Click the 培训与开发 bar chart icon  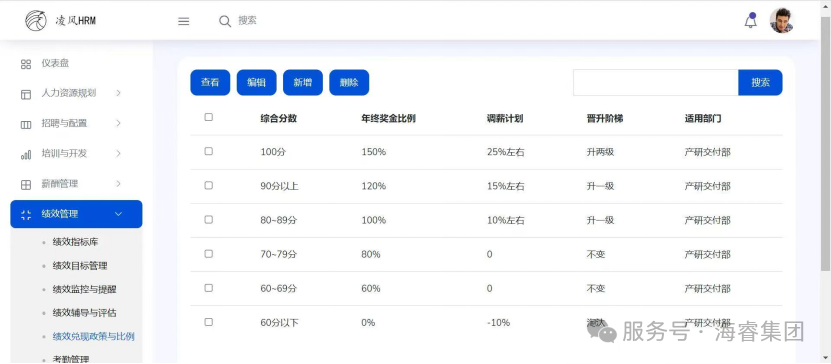coord(26,154)
